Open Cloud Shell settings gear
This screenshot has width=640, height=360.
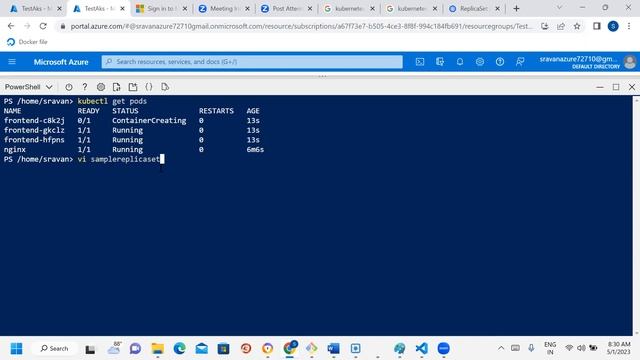tap(101, 87)
